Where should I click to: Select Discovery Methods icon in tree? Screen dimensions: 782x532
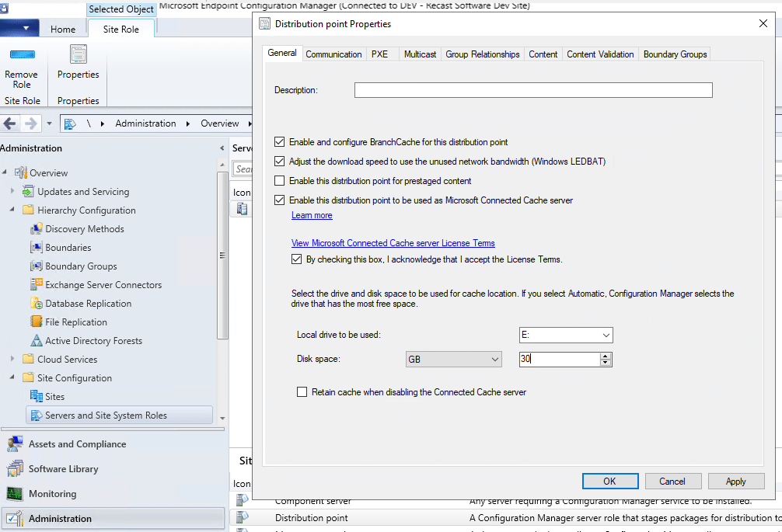tap(36, 229)
